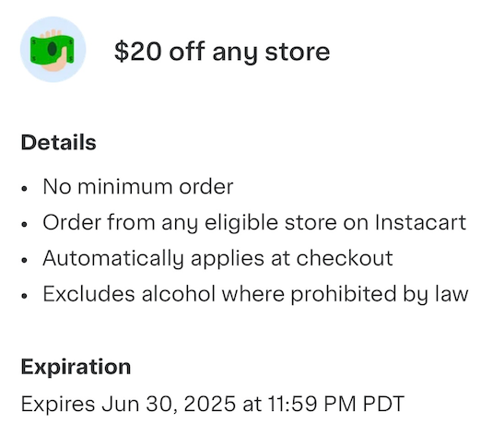Click the word 'alcohol' in the exclusions line

tap(179, 294)
